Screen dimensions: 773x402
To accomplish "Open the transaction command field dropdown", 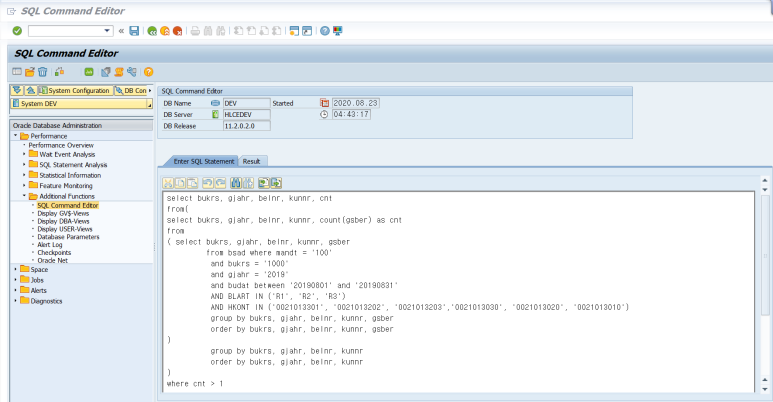I will [x=107, y=31].
